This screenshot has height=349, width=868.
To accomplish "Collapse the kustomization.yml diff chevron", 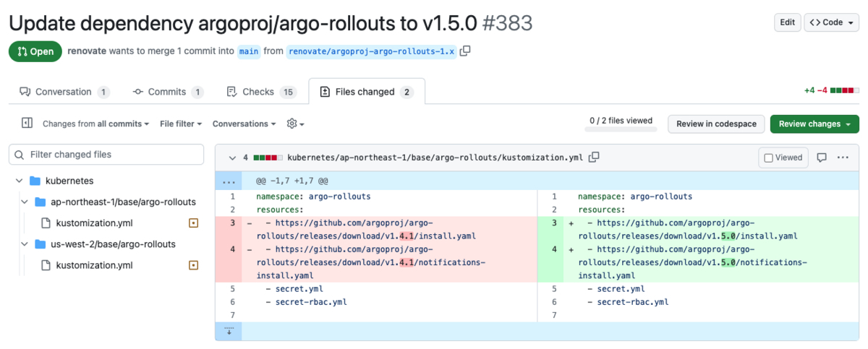I will click(231, 158).
